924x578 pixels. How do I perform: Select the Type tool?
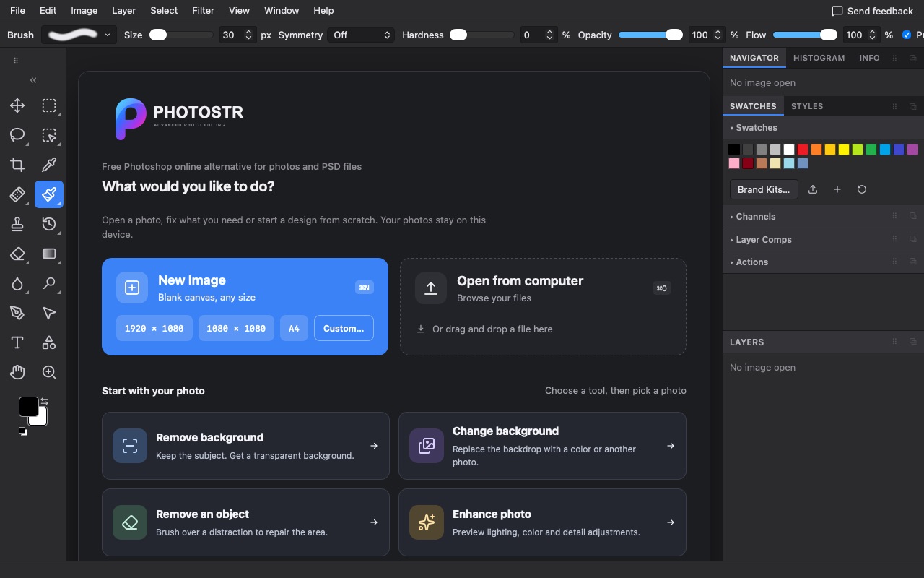(17, 342)
